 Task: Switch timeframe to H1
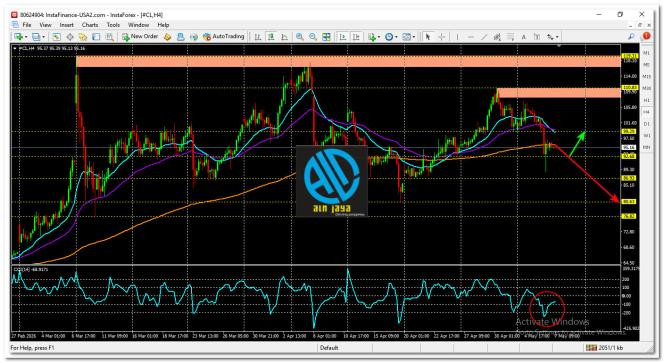646,100
